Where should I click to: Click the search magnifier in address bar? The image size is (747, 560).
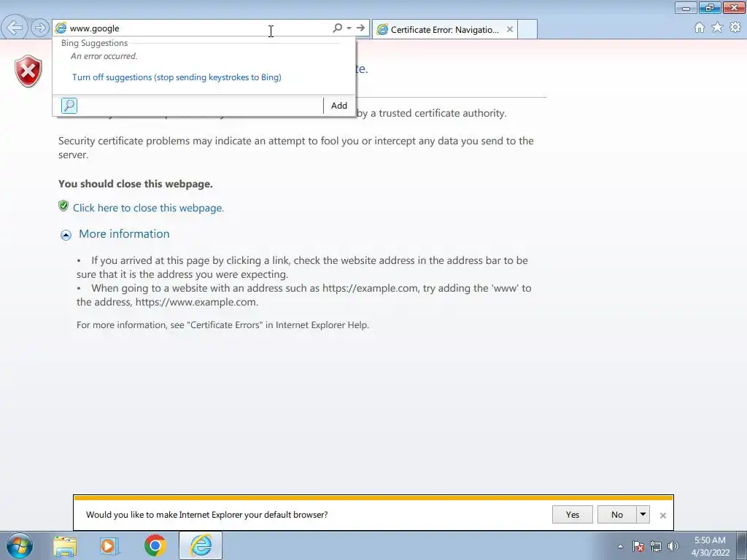pos(337,28)
